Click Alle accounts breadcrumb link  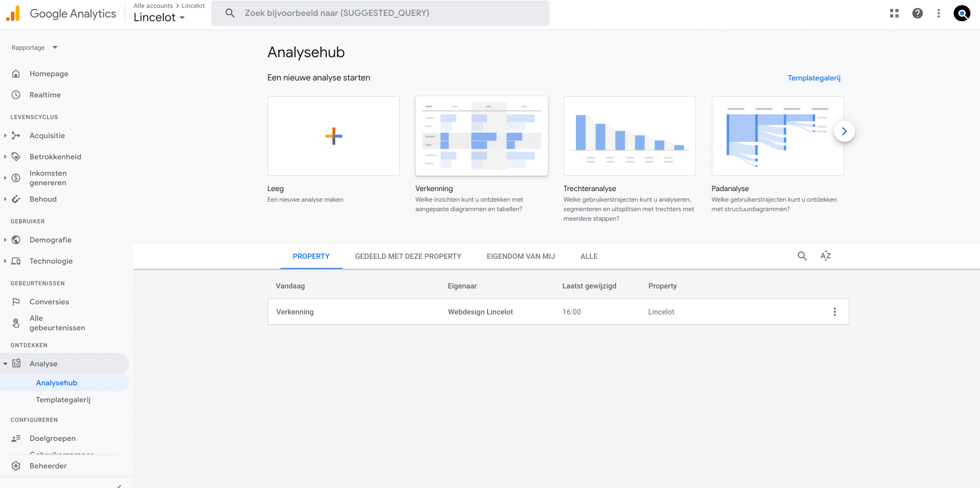(x=153, y=6)
